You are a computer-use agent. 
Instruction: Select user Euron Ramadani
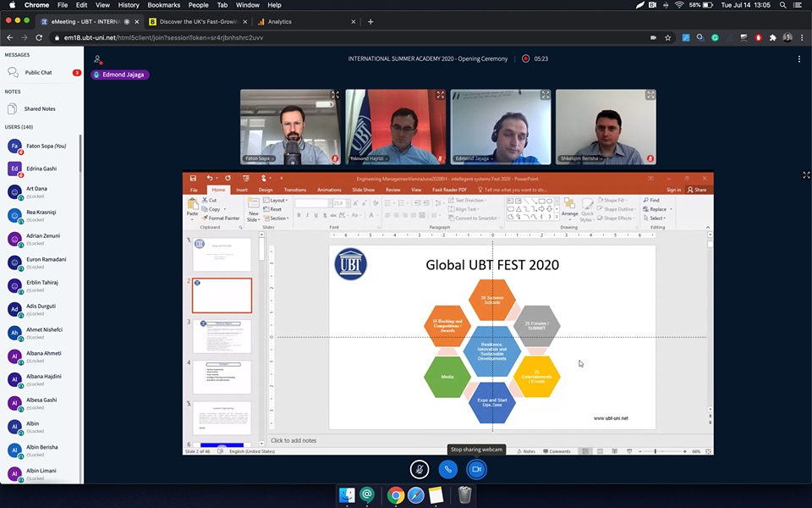pos(41,262)
